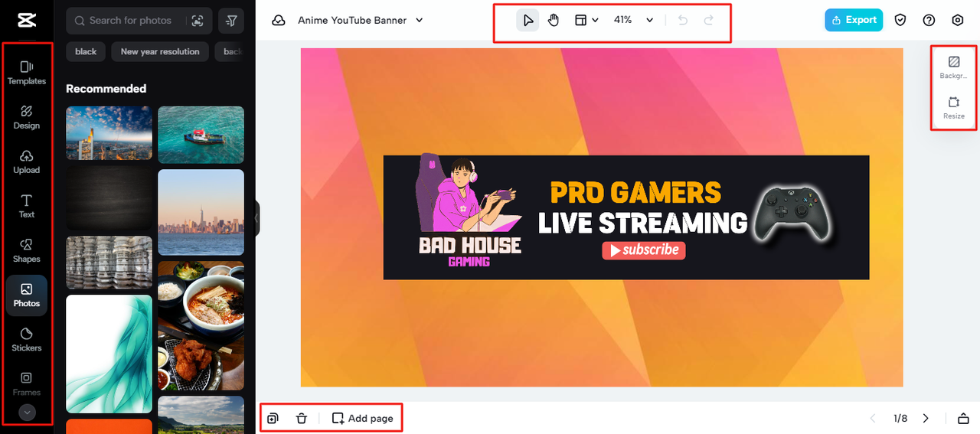Image resolution: width=980 pixels, height=434 pixels.
Task: Go to the next page arrow
Action: point(926,419)
